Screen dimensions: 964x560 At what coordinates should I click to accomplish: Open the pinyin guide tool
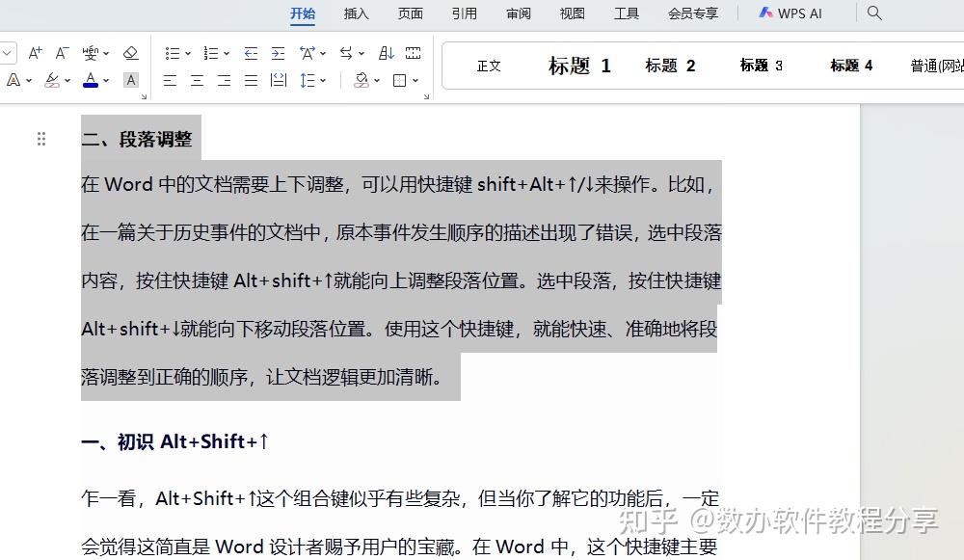pyautogui.click(x=93, y=52)
